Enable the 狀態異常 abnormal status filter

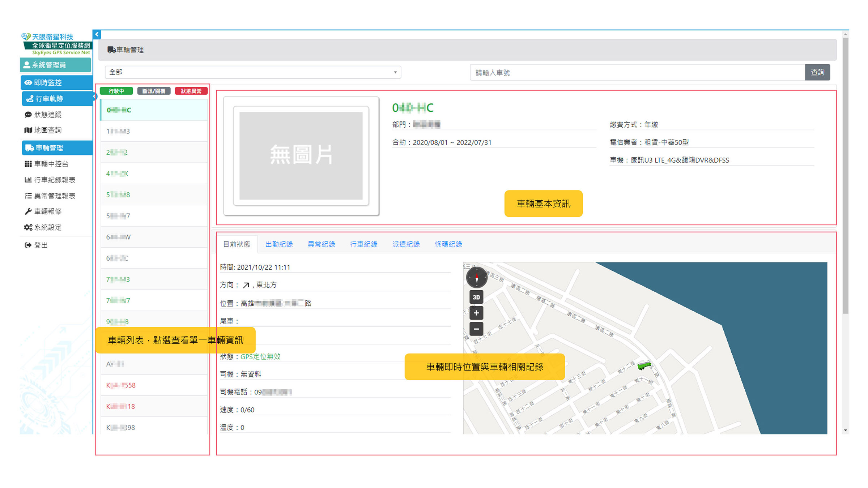point(191,91)
